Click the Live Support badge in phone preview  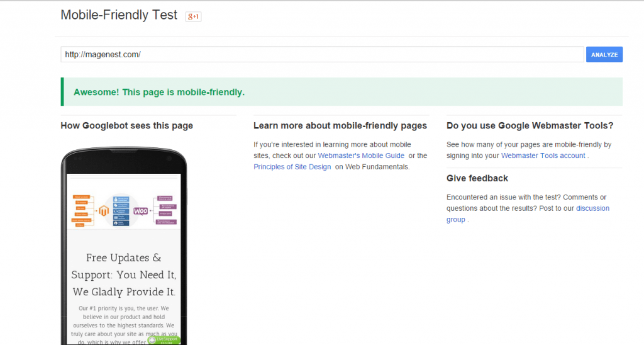164,340
